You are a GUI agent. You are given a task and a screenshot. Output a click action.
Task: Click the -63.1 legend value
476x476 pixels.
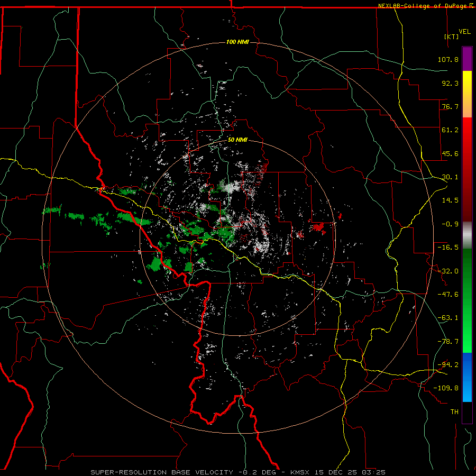click(448, 318)
